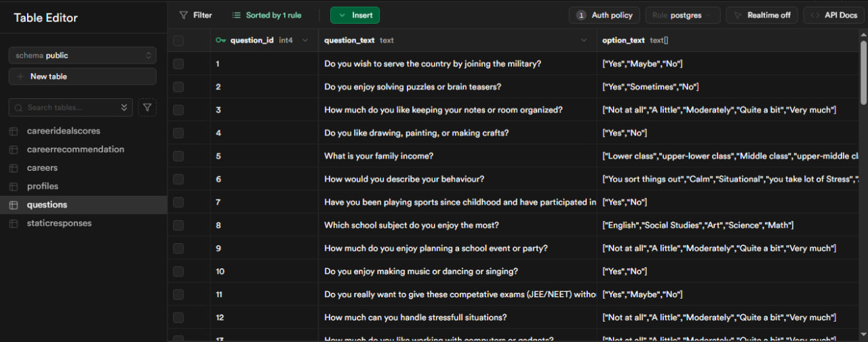Image resolution: width=868 pixels, height=342 pixels.
Task: Click the plus icon on New table
Action: pos(20,77)
